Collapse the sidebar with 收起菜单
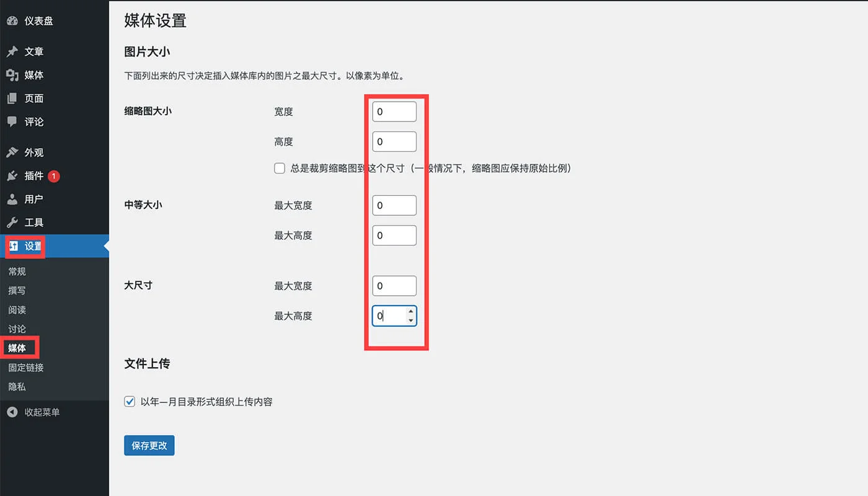The image size is (868, 496). coord(35,412)
